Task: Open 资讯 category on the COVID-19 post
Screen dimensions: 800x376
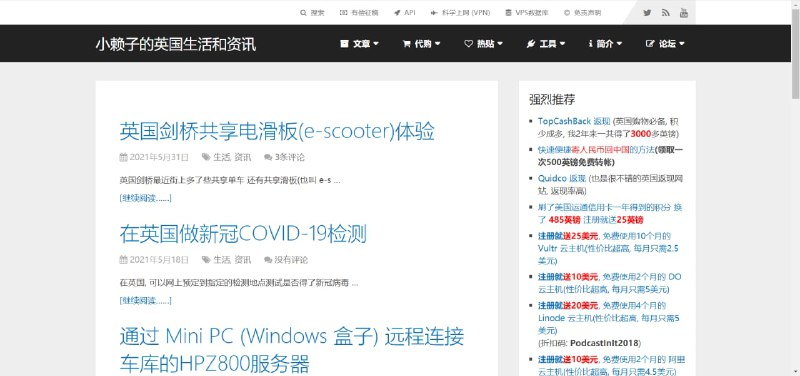Action: coord(242,260)
